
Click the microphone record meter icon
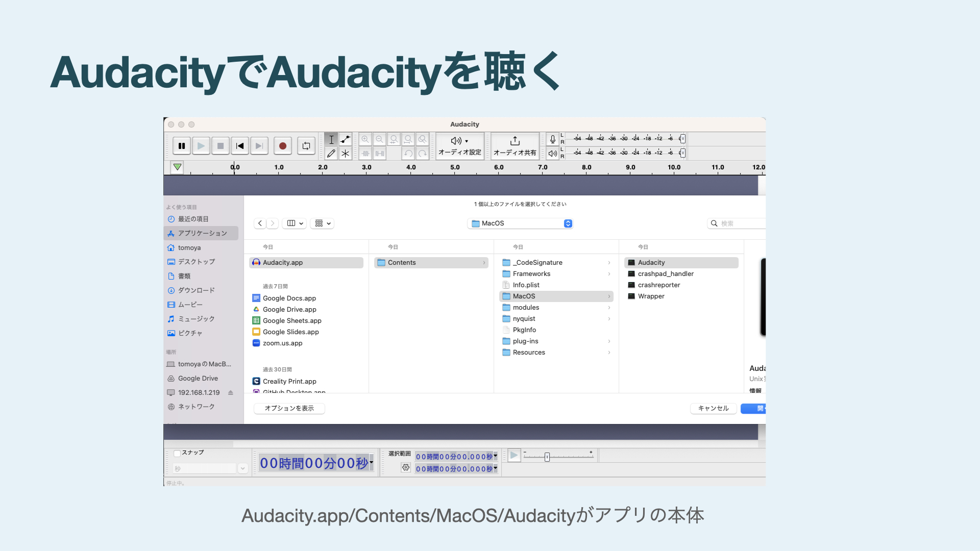[552, 139]
